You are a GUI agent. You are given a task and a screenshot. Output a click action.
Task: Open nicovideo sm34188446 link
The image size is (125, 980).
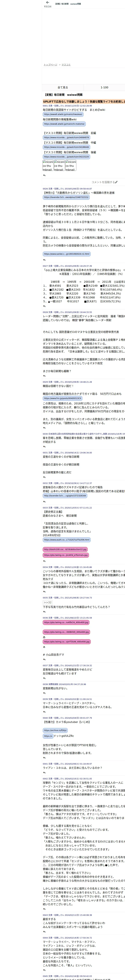pos(66,147)
